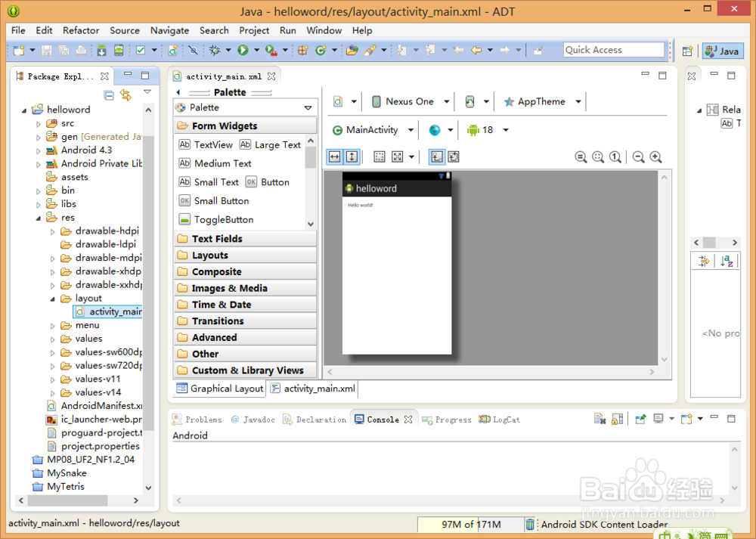Click the New Java Package icon
This screenshot has width=756, height=539.
pos(303,50)
